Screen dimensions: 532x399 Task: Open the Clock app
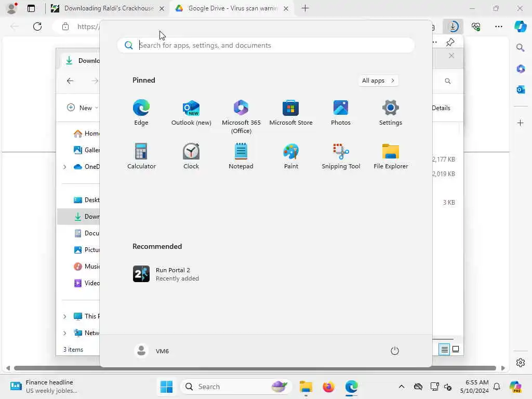(x=191, y=156)
